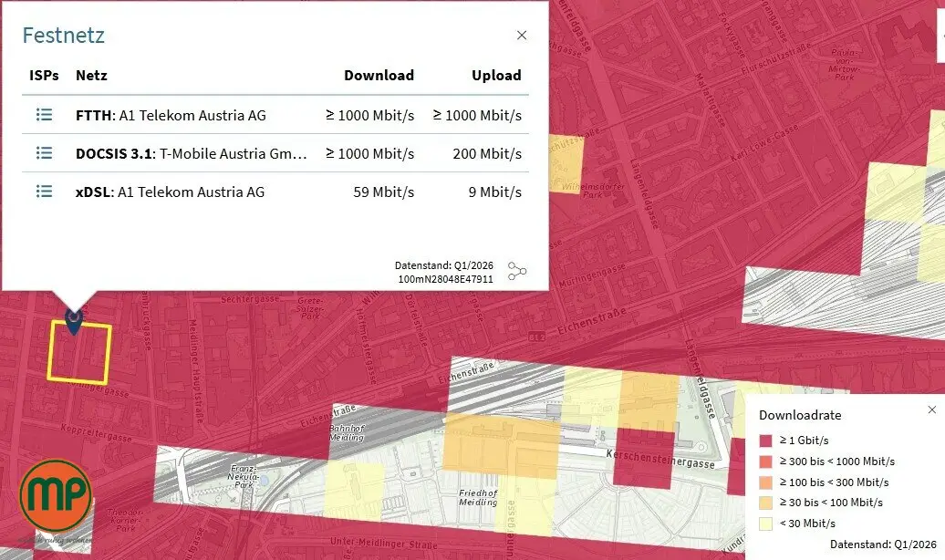Close the Downloadrate legend panel
Image resolution: width=945 pixels, height=560 pixels.
[931, 410]
